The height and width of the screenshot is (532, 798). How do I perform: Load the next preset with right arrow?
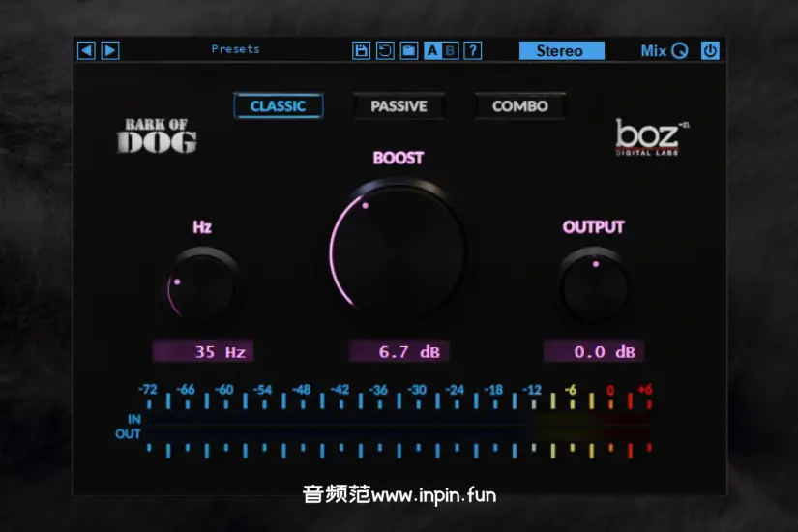[110, 51]
